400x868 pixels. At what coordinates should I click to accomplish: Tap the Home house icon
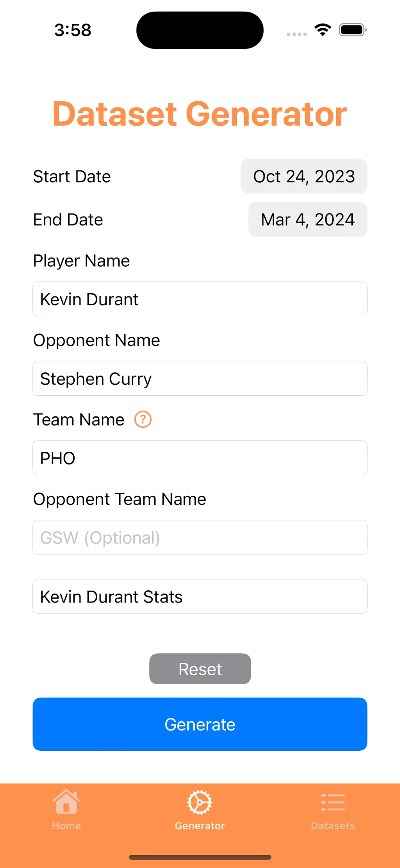pyautogui.click(x=66, y=802)
